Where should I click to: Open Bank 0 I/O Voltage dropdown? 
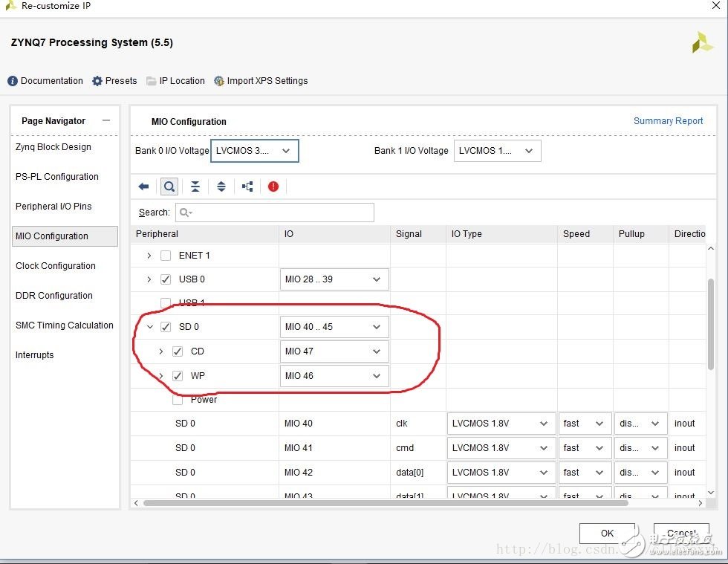[x=255, y=151]
